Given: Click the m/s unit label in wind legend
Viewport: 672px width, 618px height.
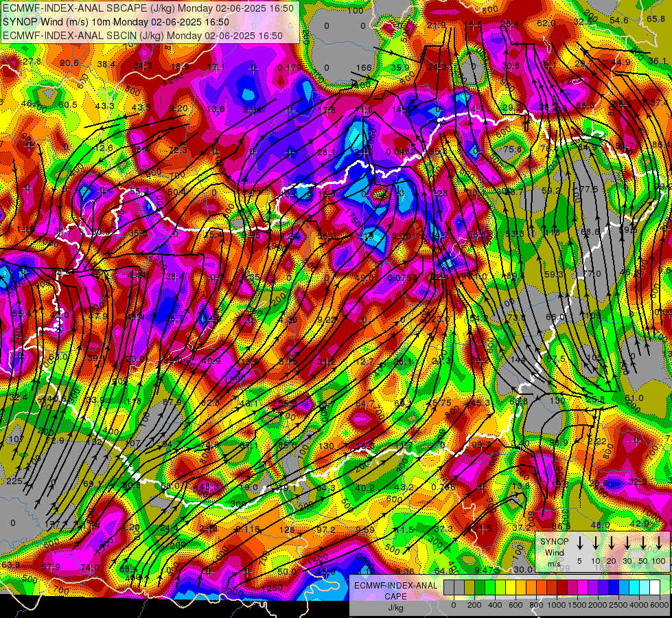Looking at the screenshot, I should [554, 564].
